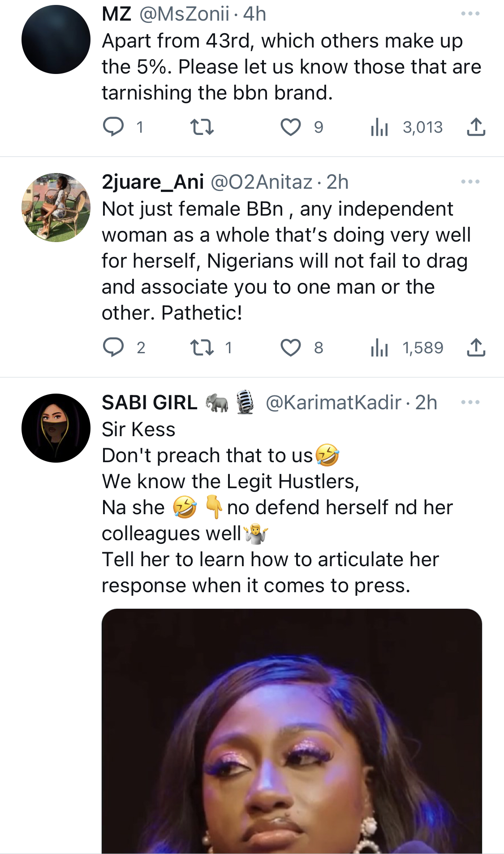The image size is (504, 854).
Task: Open more options for 2juare_Ani's tweet
Action: pyautogui.click(x=470, y=182)
